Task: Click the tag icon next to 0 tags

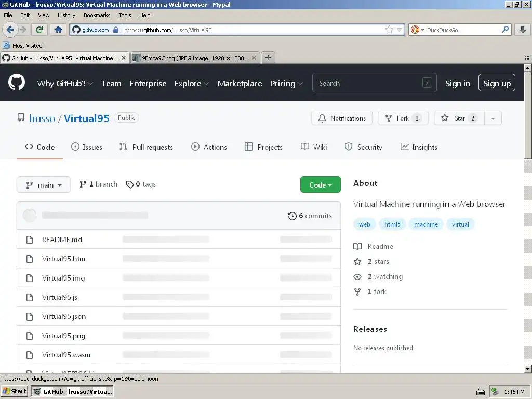Action: tap(129, 184)
